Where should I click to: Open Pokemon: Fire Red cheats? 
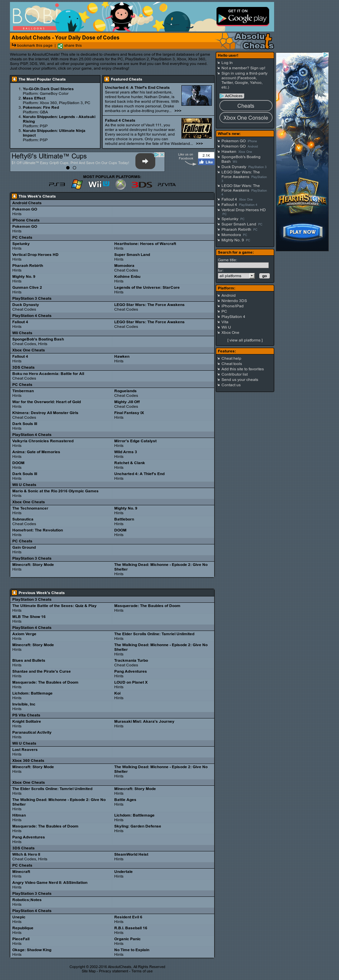(x=41, y=107)
